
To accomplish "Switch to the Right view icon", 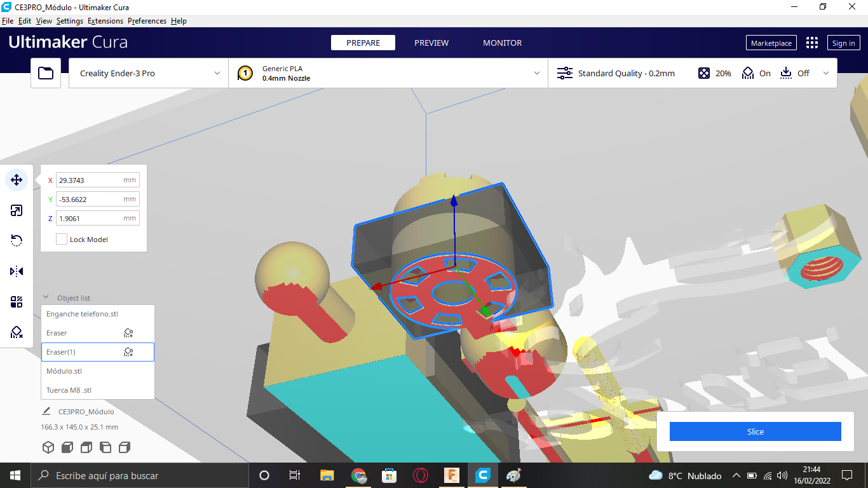I will click(x=125, y=447).
